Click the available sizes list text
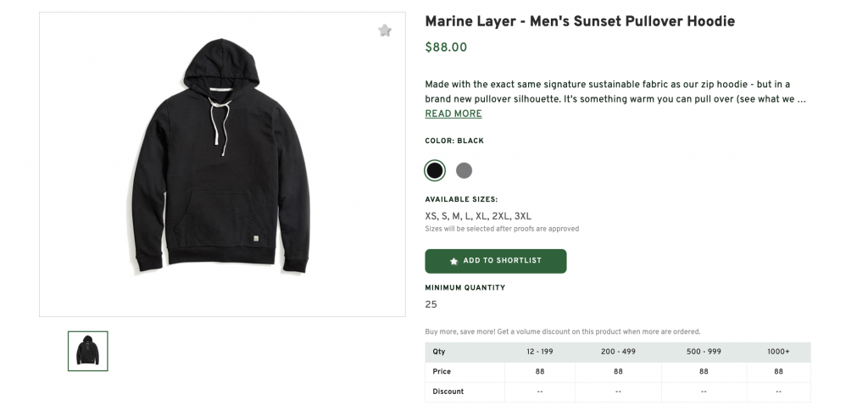The image size is (868, 411). (478, 216)
